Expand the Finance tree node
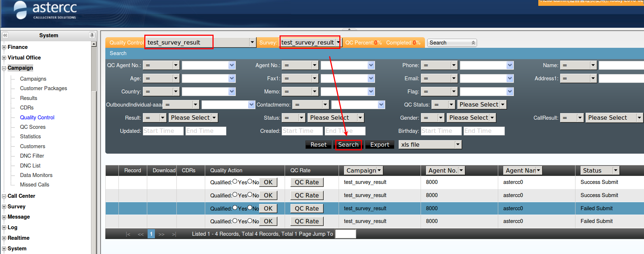This screenshot has width=644, height=254. [x=4, y=47]
